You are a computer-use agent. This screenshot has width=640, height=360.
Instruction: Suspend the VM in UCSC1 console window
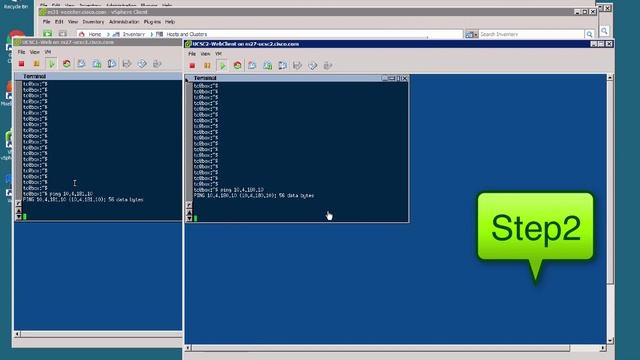[x=36, y=64]
